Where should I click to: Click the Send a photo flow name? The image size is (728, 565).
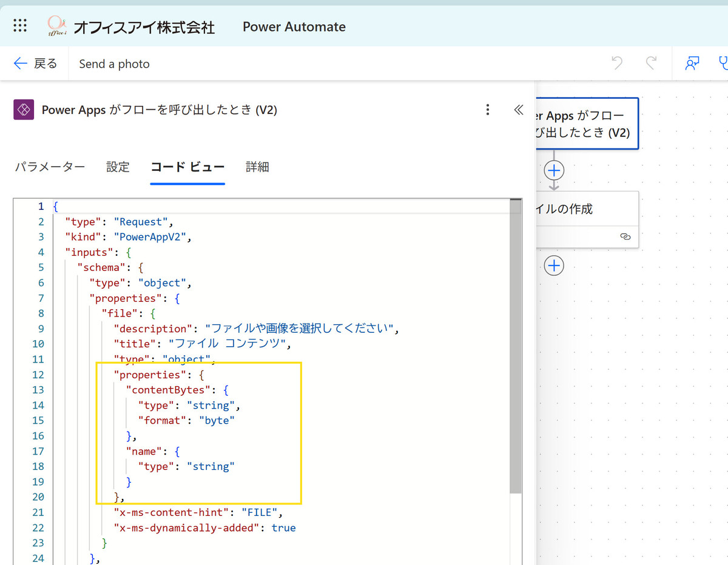click(x=114, y=64)
